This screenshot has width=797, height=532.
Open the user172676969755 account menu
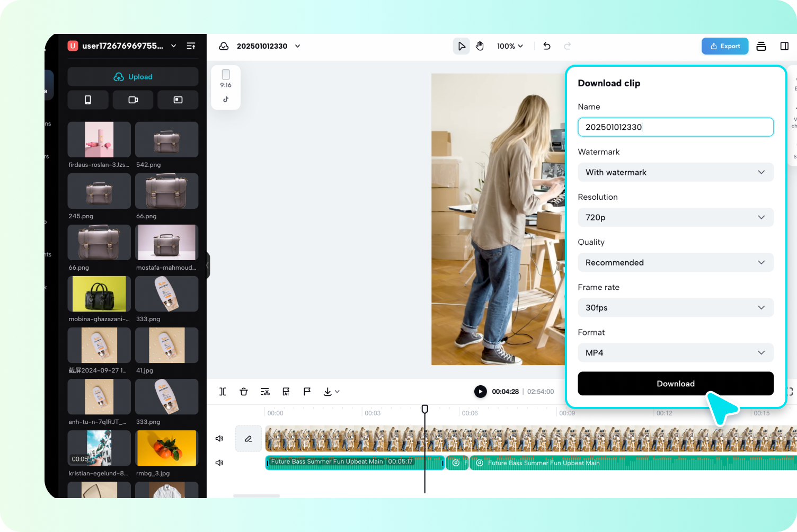click(173, 46)
